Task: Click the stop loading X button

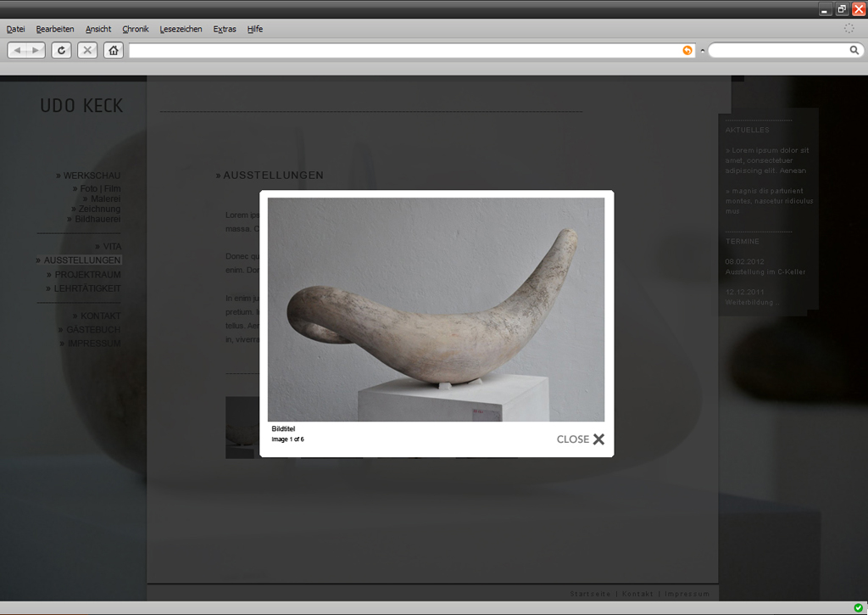Action: pyautogui.click(x=87, y=50)
